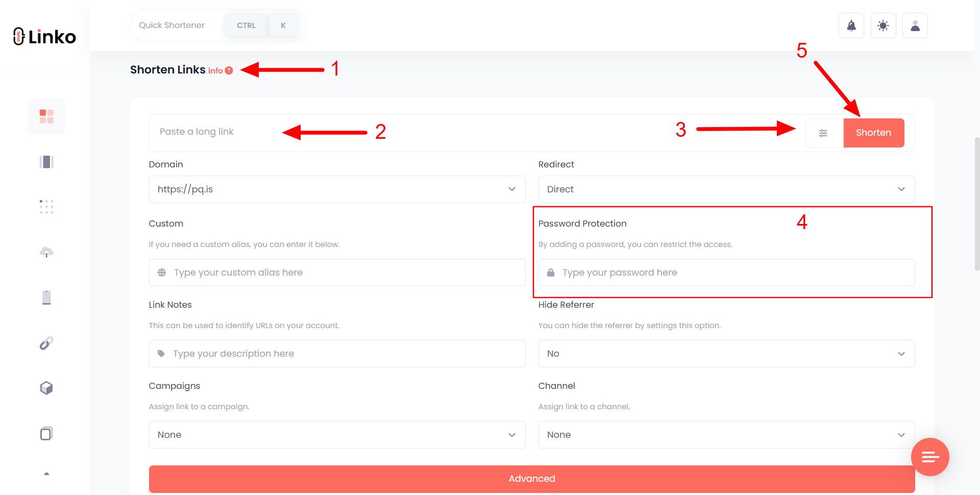Click the Shorten Links heading

coord(168,69)
